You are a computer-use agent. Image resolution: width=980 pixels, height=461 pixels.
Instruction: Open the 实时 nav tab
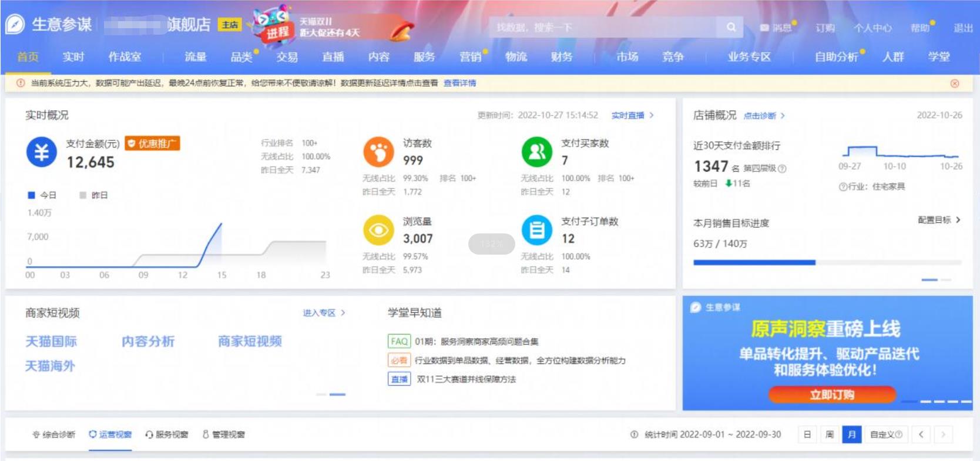pos(73,57)
